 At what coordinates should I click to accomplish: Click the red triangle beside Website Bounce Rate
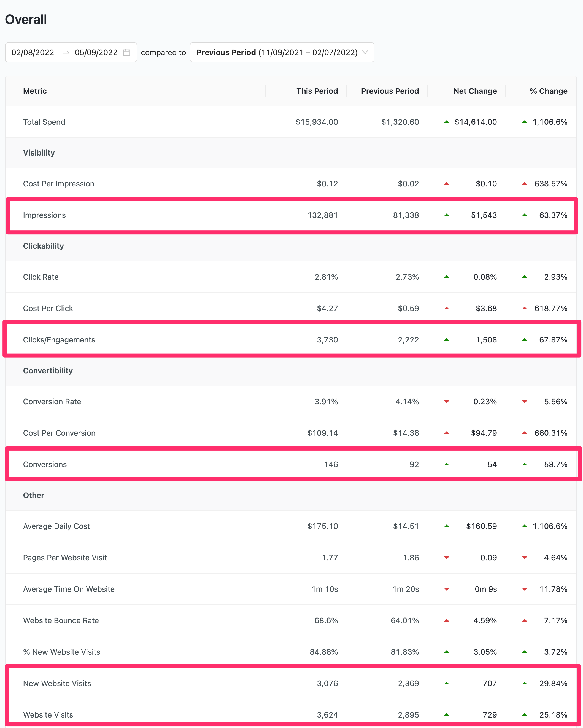coord(446,620)
